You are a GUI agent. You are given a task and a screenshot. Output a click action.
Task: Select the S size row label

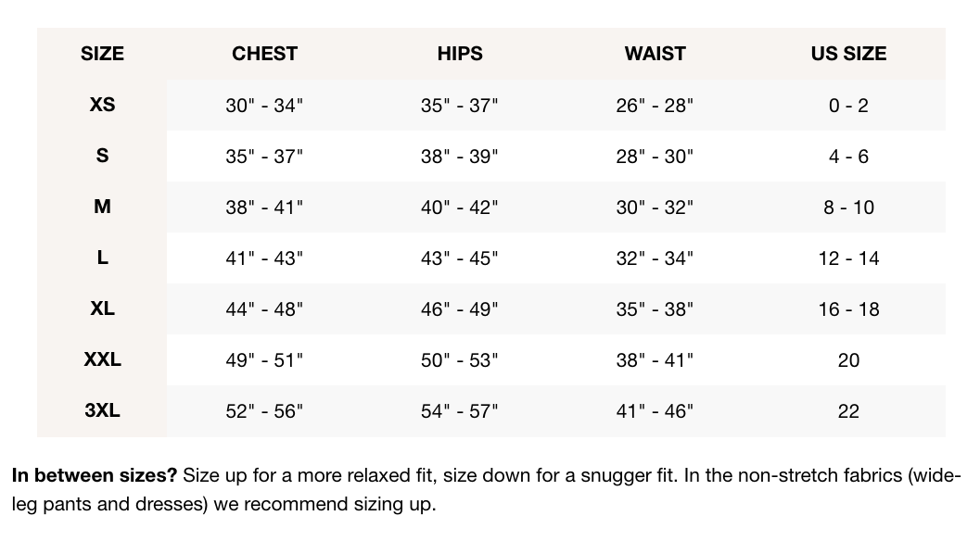pos(102,156)
